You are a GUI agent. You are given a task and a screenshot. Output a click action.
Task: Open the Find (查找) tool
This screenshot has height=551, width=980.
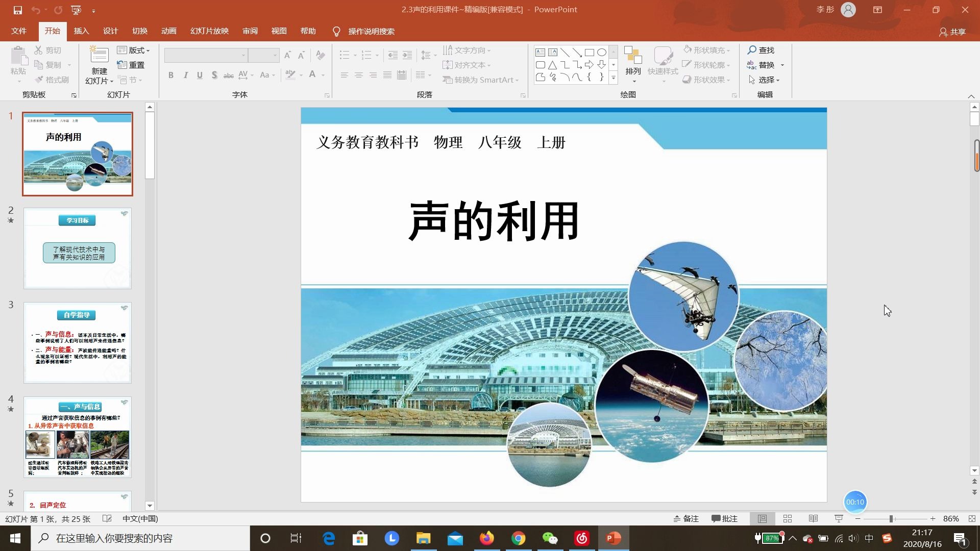tap(759, 50)
